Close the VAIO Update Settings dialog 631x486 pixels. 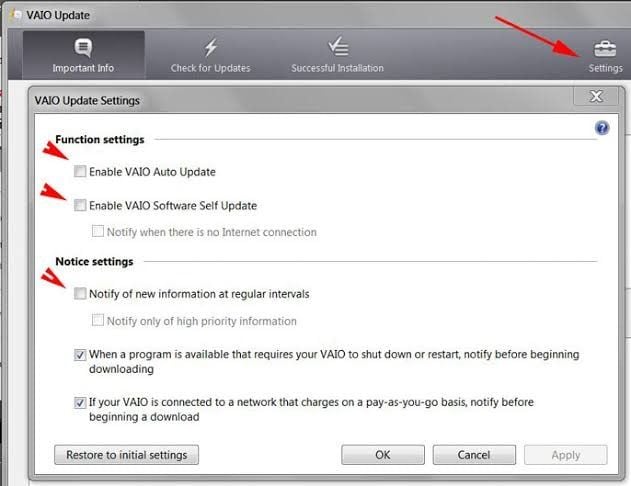[596, 96]
